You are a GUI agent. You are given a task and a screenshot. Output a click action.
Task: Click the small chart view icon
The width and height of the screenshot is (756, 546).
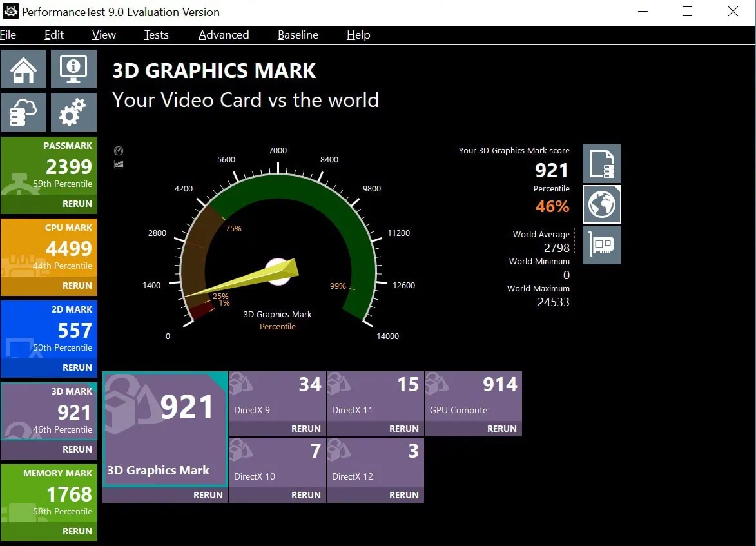point(119,164)
